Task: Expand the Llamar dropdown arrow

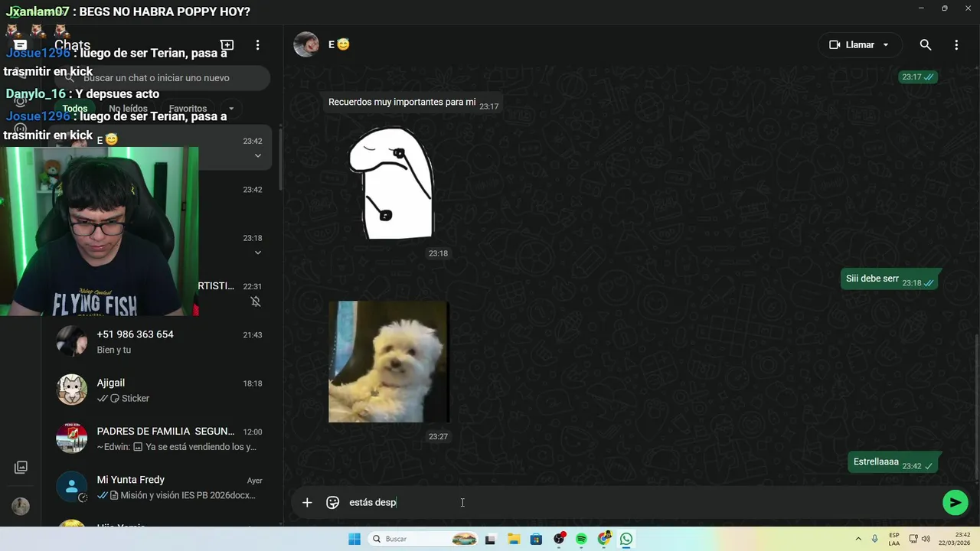Action: [x=886, y=45]
